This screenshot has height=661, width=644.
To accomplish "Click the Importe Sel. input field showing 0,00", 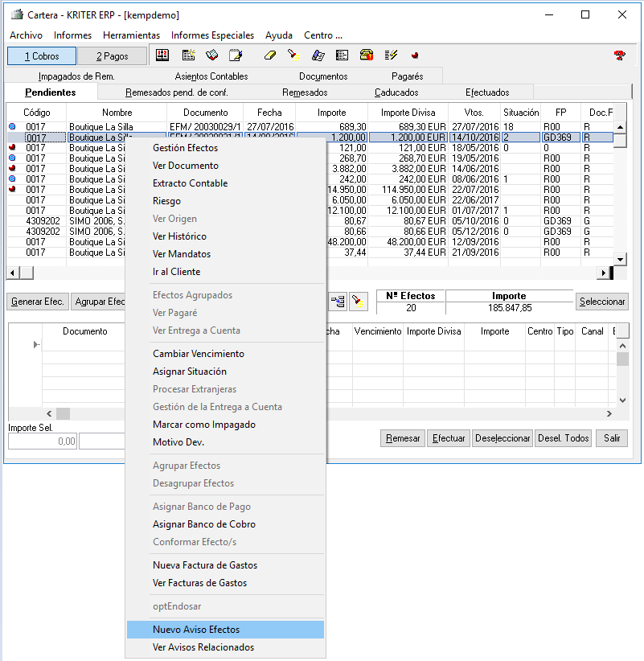I will pos(43,441).
